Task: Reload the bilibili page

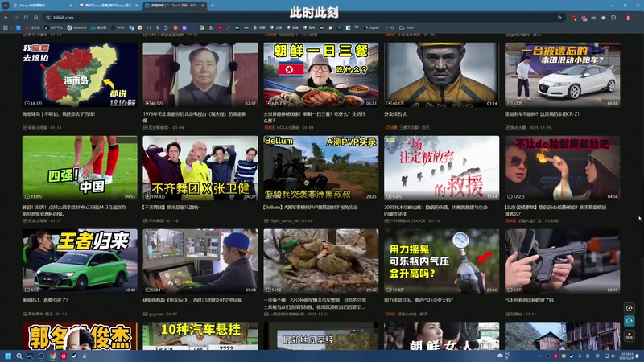Action: (x=26, y=17)
